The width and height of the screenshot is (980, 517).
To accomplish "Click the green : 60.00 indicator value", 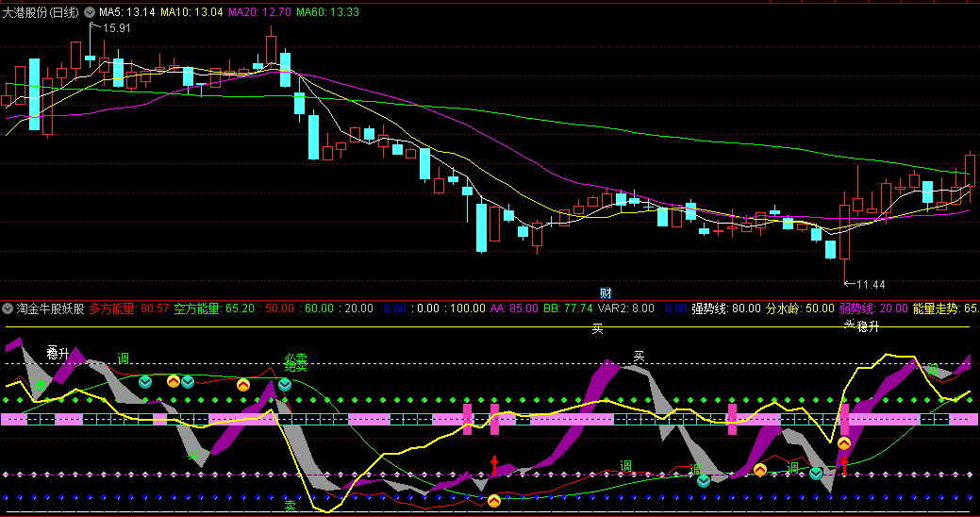I will (316, 309).
